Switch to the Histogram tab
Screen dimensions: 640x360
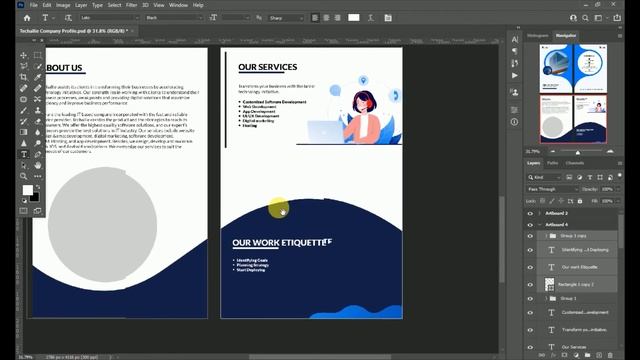(538, 36)
